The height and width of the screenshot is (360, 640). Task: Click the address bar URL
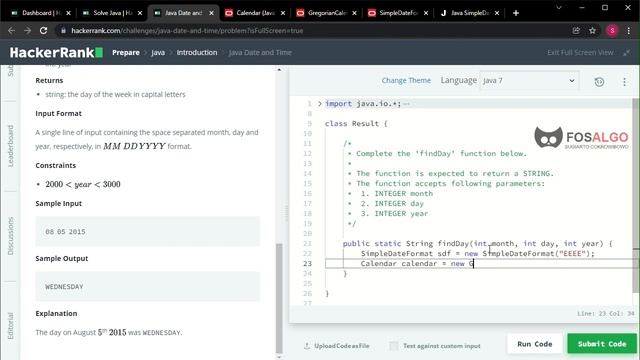pyautogui.click(x=187, y=31)
